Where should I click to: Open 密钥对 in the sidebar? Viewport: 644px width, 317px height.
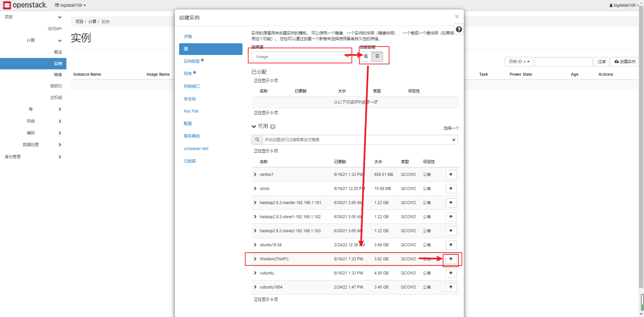pyautogui.click(x=56, y=86)
